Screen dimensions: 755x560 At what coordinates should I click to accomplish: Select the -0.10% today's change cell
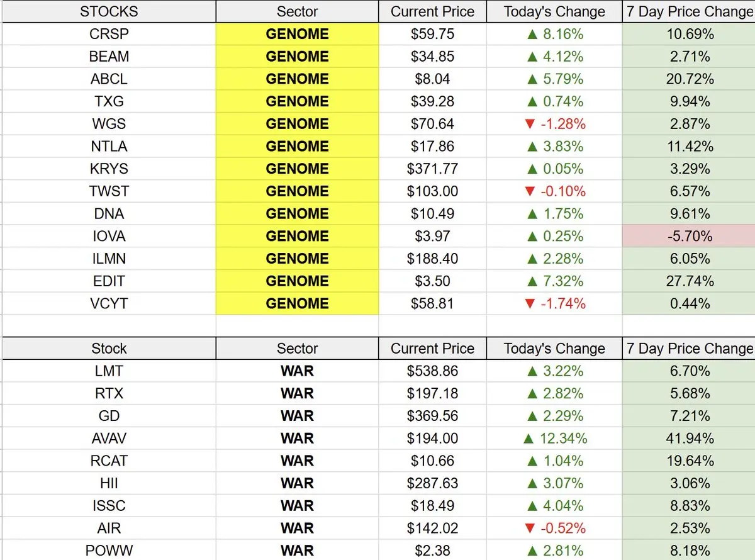[554, 191]
